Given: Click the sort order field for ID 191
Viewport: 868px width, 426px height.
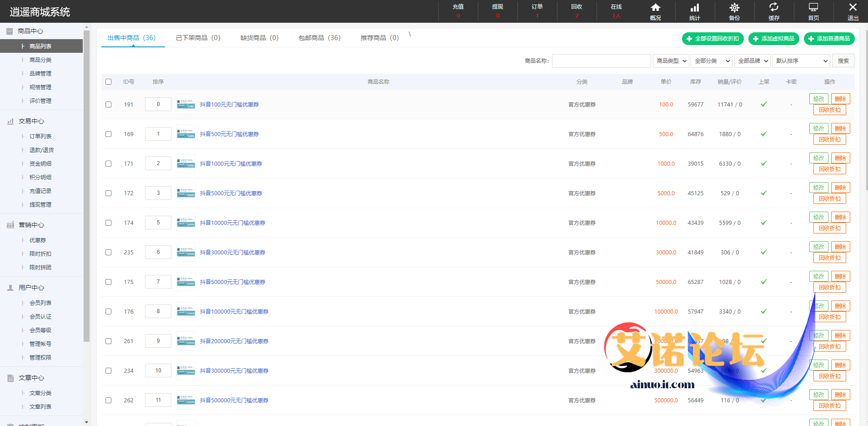Looking at the screenshot, I should tap(158, 104).
